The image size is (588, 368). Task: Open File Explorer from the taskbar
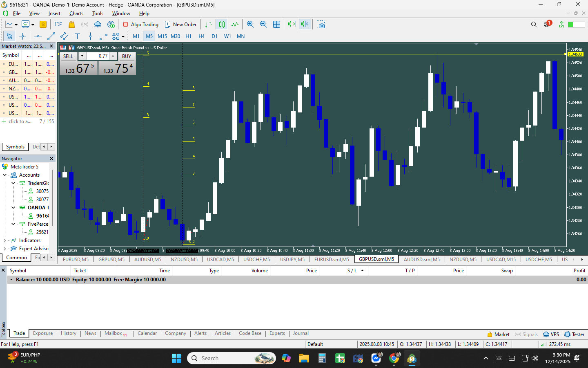click(304, 359)
